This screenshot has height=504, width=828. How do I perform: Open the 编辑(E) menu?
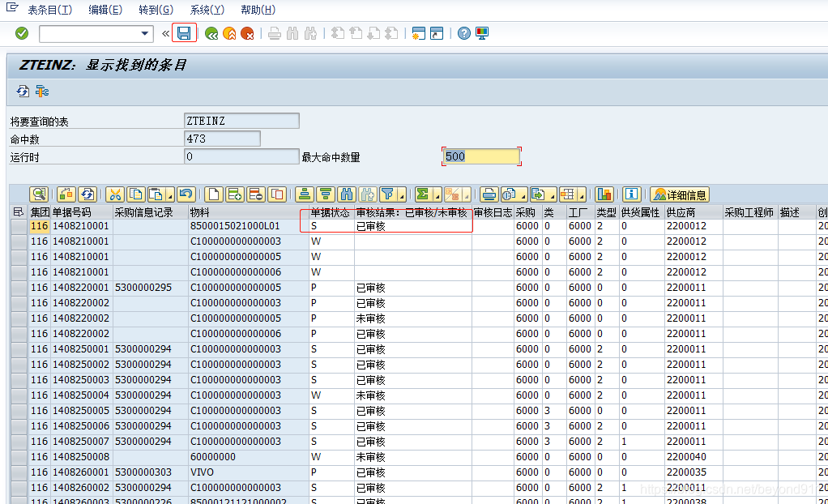(x=105, y=10)
